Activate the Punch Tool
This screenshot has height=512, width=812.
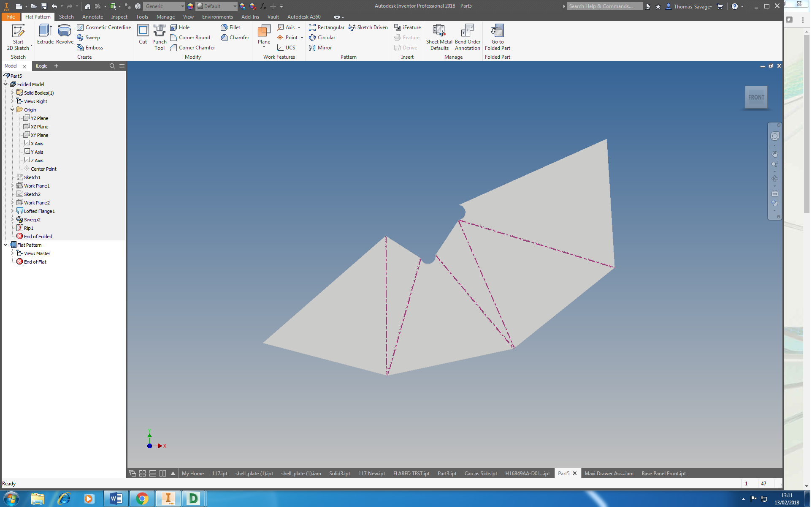160,37
